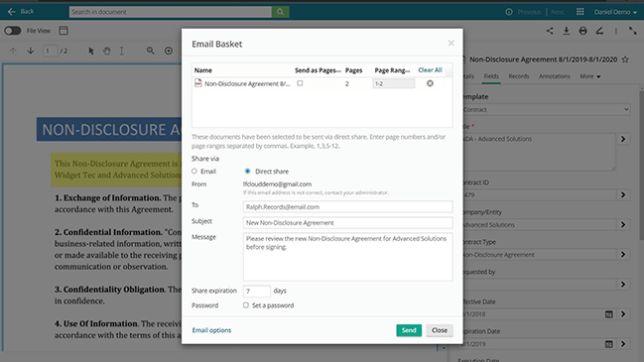This screenshot has height=362, width=644.
Task: Select the hand pan tool
Action: pyautogui.click(x=107, y=51)
